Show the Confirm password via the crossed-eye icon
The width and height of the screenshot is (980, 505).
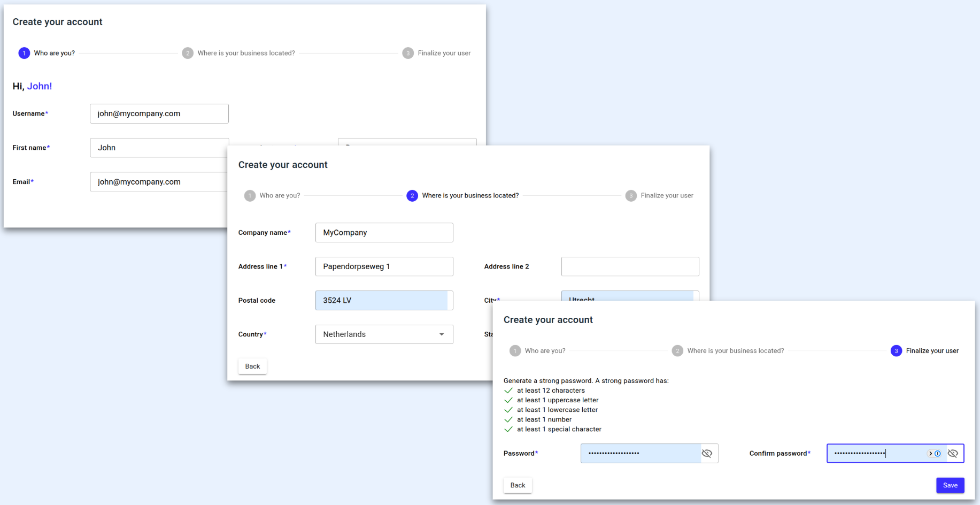(953, 453)
